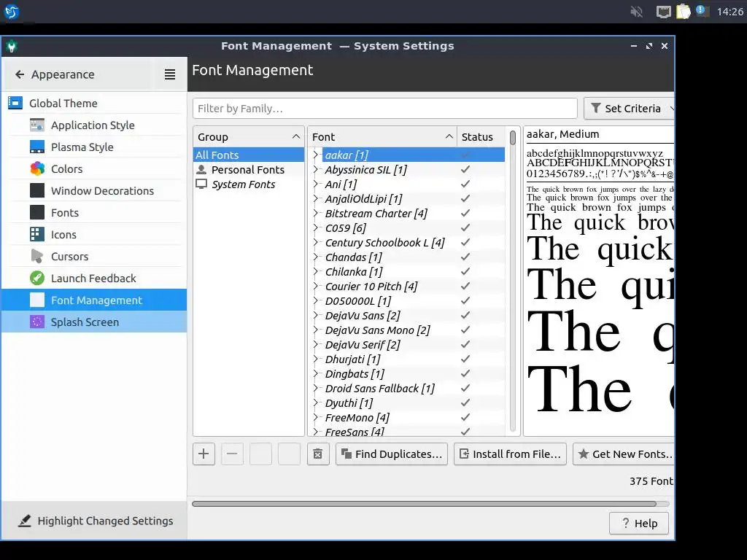The width and height of the screenshot is (747, 560).
Task: Expand the DejaVu Sans Mono family
Action: pyautogui.click(x=315, y=330)
